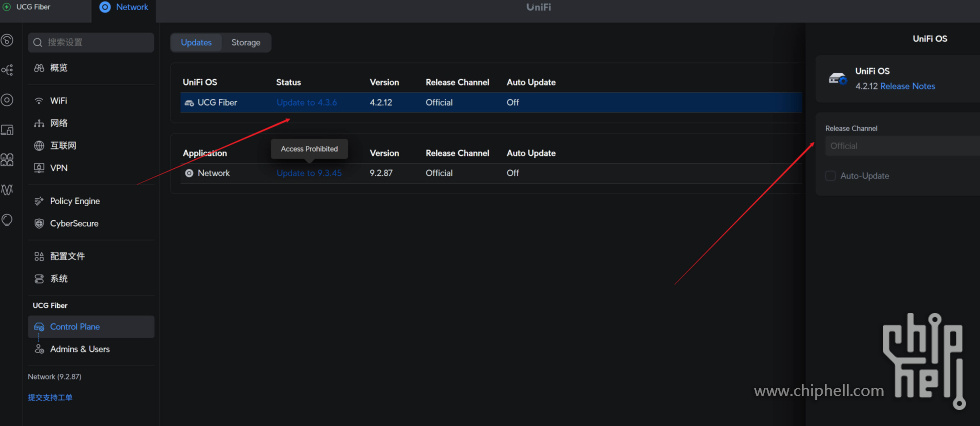Click the system icon beside 系统
Image resolution: width=980 pixels, height=426 pixels.
tap(39, 279)
